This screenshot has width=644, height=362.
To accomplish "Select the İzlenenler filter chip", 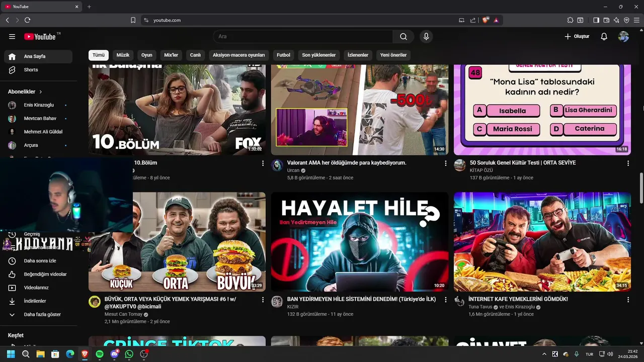I will point(358,55).
